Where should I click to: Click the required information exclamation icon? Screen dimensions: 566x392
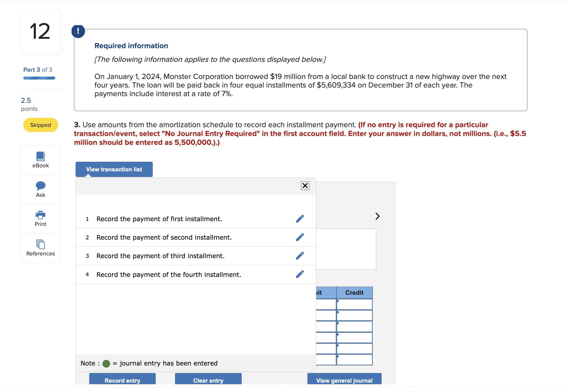(x=78, y=31)
